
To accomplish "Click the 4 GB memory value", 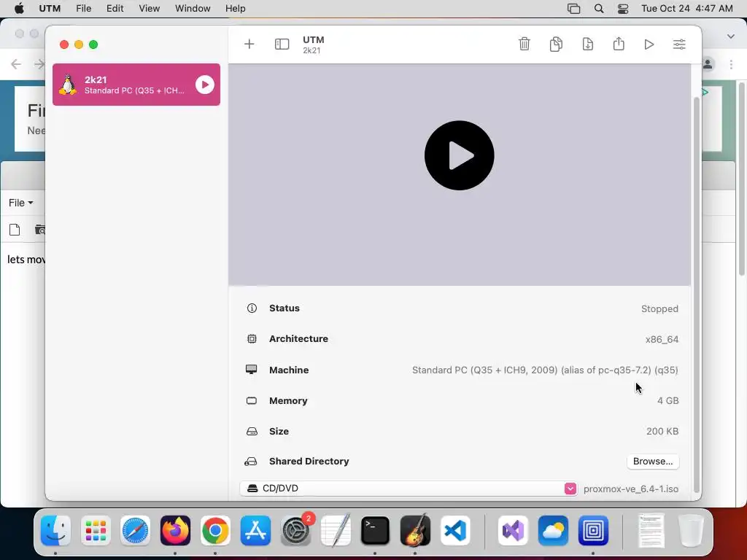I will [668, 400].
